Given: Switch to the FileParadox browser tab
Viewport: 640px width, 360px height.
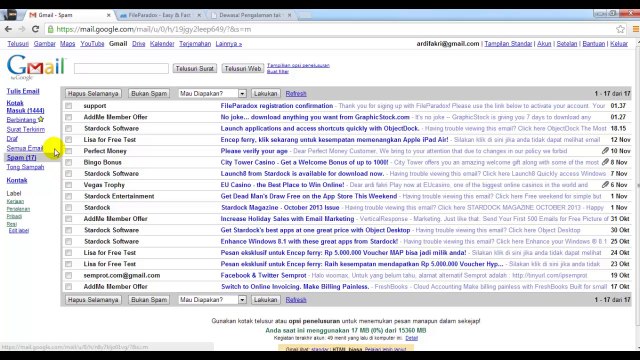Looking at the screenshot, I should coord(160,15).
